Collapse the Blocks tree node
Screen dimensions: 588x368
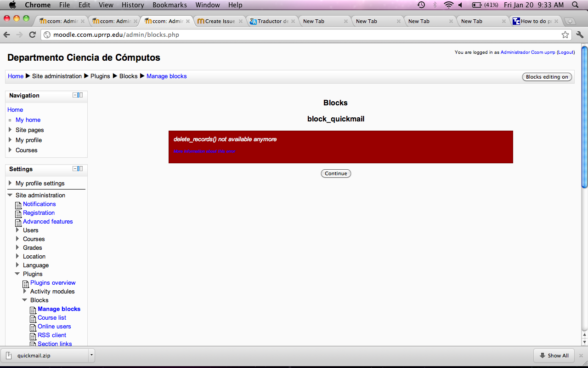tap(25, 300)
